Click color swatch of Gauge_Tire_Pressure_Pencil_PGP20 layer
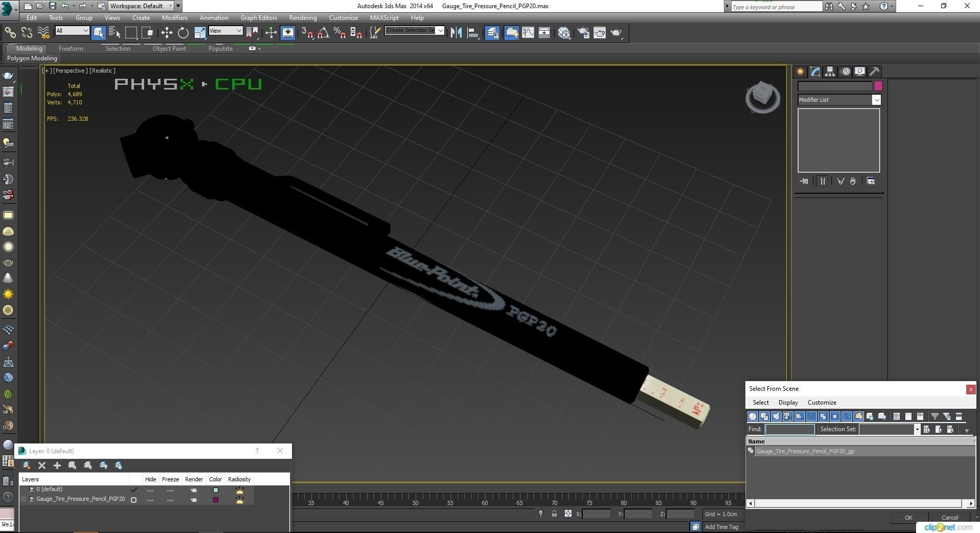This screenshot has height=533, width=980. coord(216,500)
